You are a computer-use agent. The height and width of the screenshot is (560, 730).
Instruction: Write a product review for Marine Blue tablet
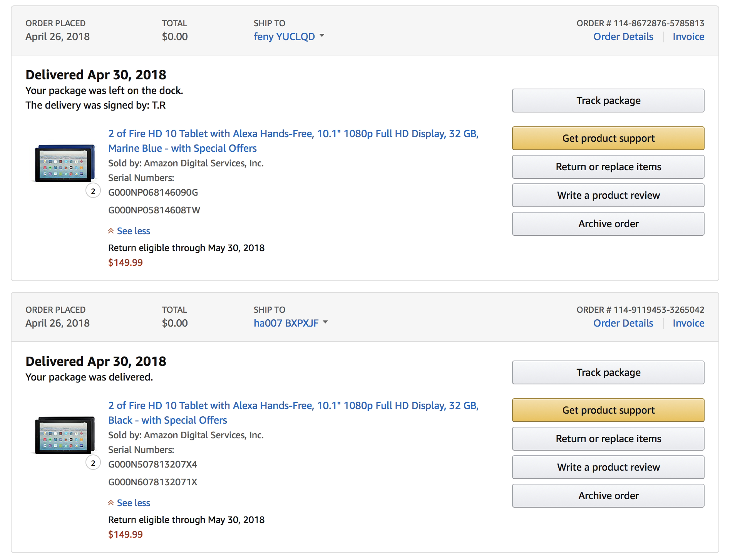608,195
